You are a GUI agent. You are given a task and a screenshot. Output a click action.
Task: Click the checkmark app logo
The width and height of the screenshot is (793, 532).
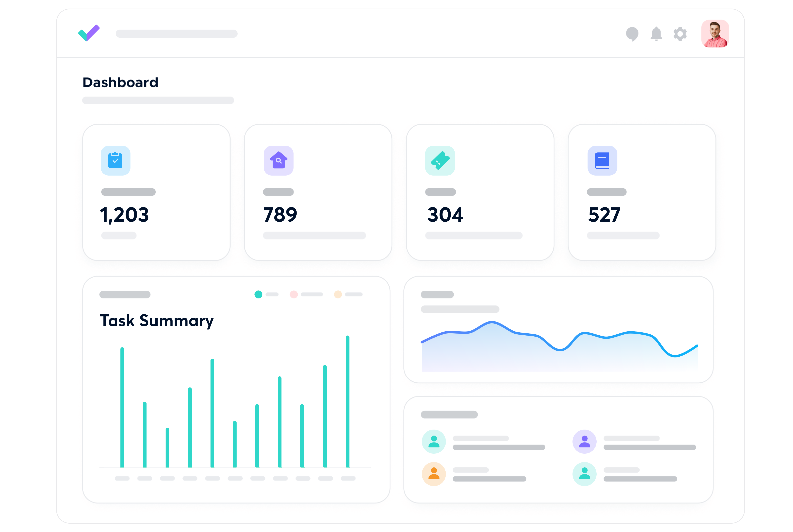tap(89, 33)
